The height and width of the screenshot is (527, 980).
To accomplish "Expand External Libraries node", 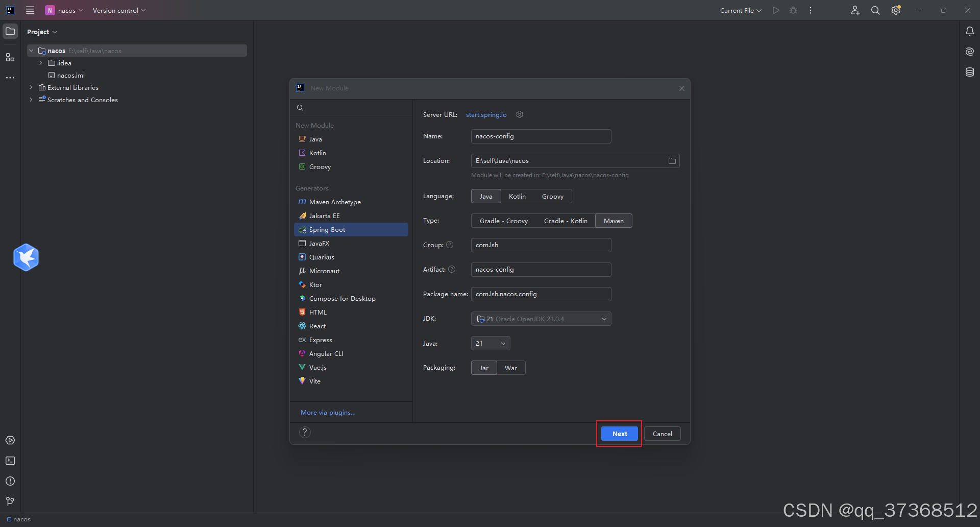I will pyautogui.click(x=31, y=87).
